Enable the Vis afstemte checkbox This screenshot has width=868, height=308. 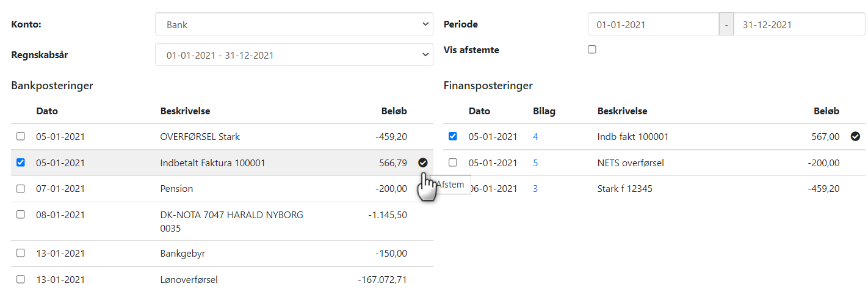(591, 50)
